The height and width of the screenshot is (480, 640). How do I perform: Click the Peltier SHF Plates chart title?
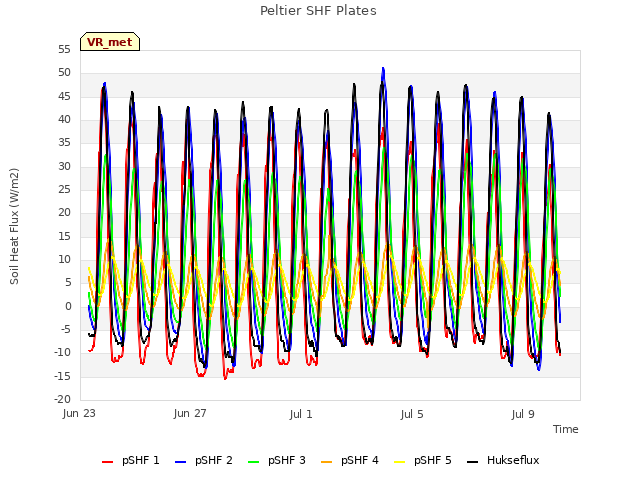coord(318,11)
